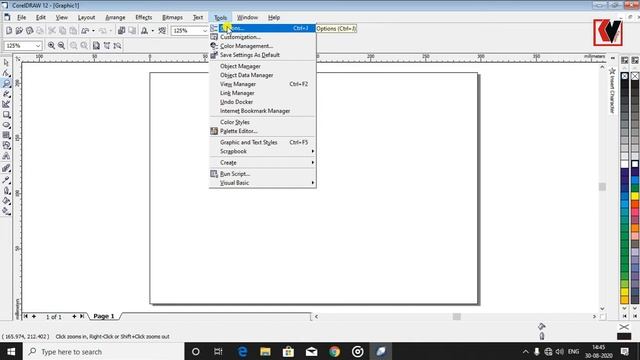Open Chrome from the taskbar
This screenshot has height=360, width=640.
pyautogui.click(x=335, y=351)
